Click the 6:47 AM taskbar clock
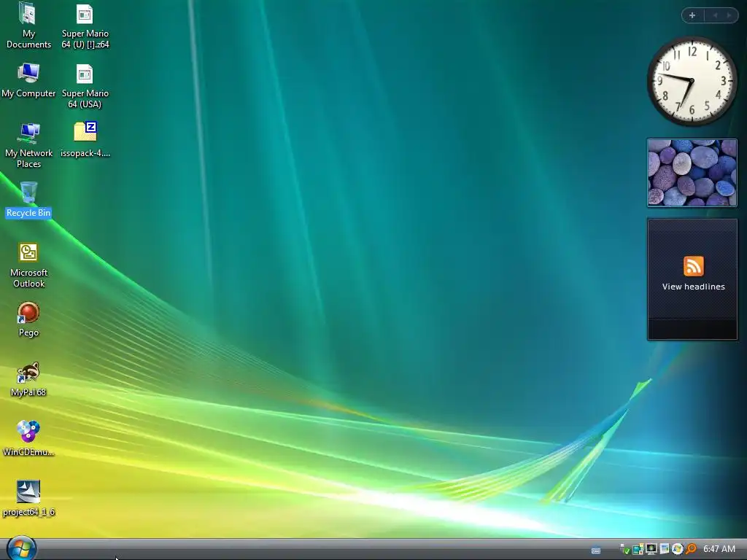Screen dimensions: 747x560 [x=719, y=549]
